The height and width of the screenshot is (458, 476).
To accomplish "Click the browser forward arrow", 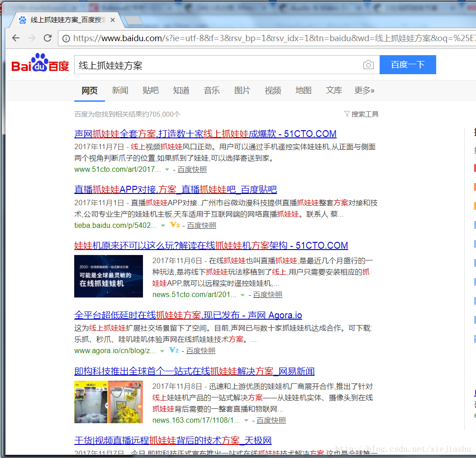I will [32, 38].
